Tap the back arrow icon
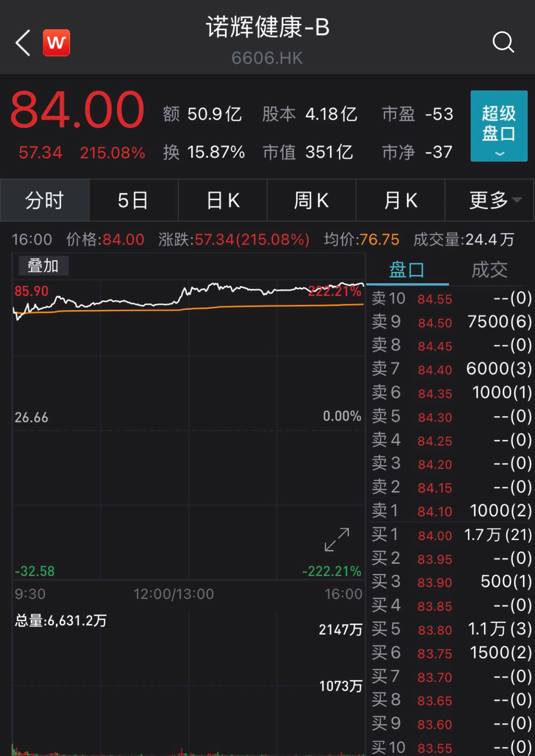This screenshot has width=535, height=756. (x=23, y=43)
